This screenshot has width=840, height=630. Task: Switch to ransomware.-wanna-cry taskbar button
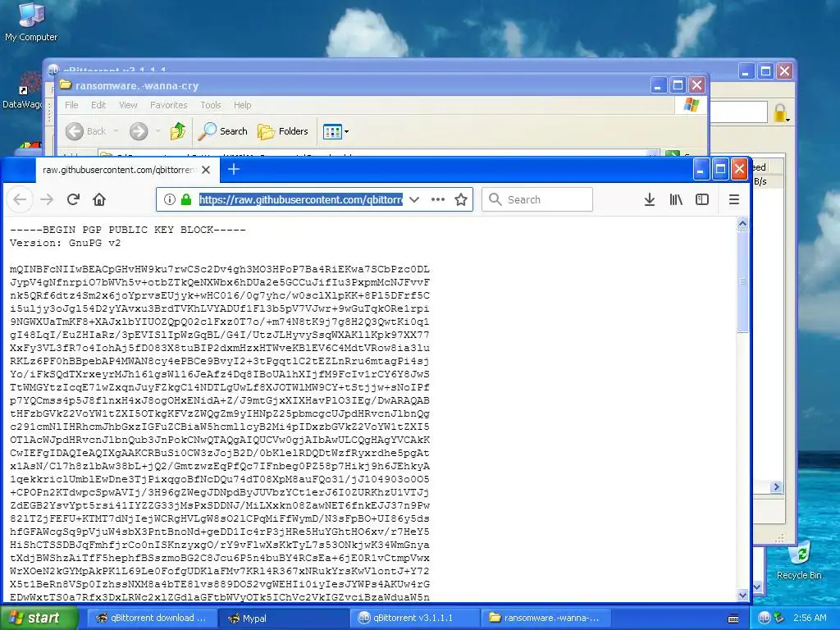tap(546, 618)
